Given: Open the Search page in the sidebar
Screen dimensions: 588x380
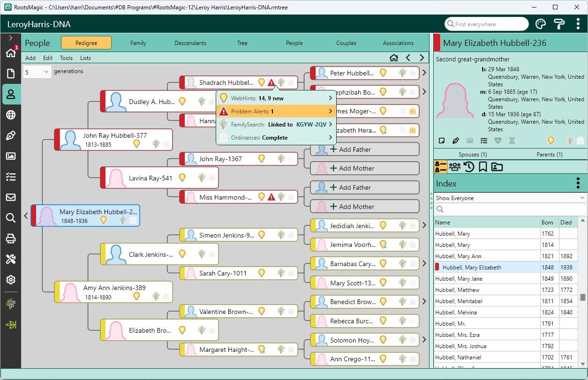Looking at the screenshot, I should point(11,218).
